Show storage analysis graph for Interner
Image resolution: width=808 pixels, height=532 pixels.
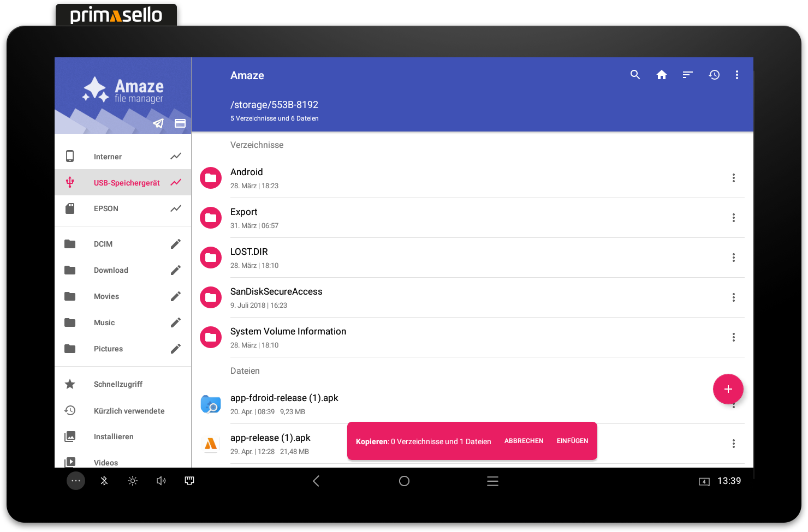pos(175,157)
